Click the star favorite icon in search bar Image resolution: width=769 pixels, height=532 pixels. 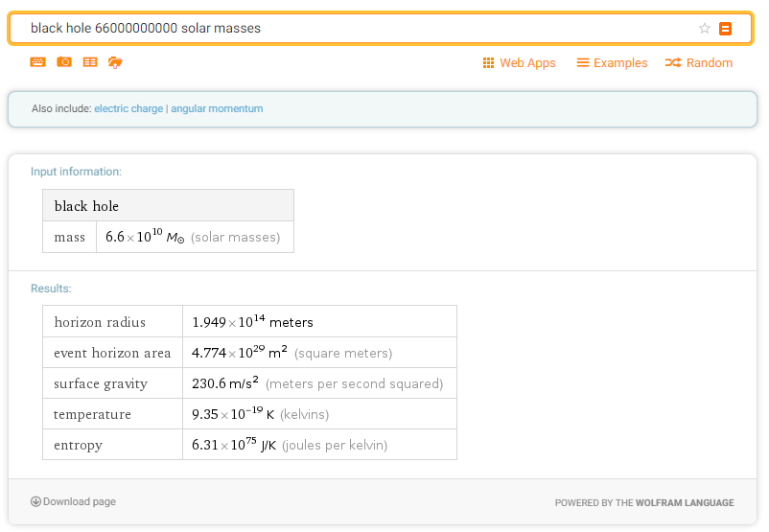tap(705, 29)
